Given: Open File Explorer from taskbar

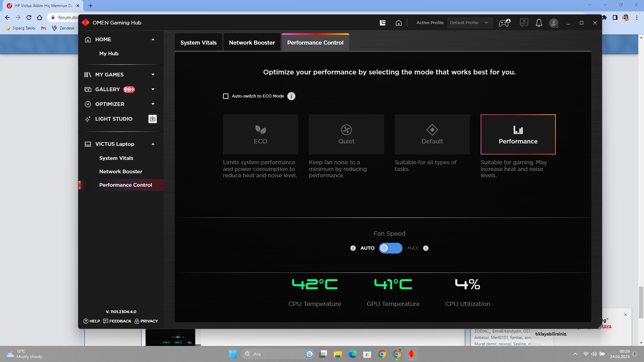Looking at the screenshot, I should tap(337, 354).
